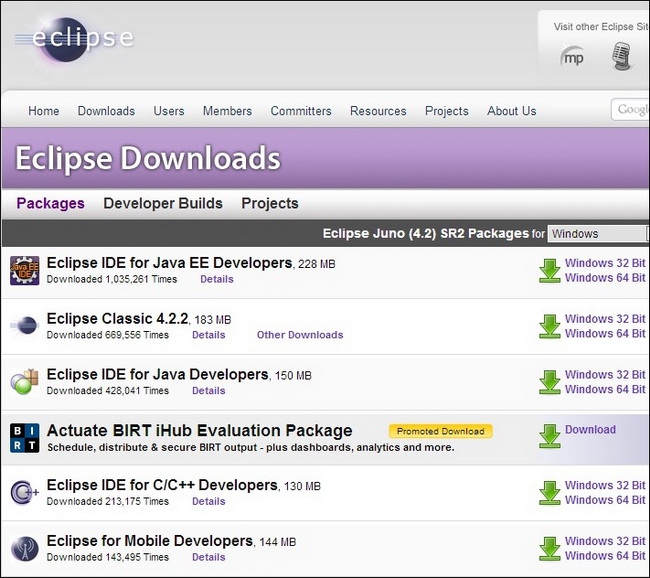650x578 pixels.
Task: Open the Projects item in top navigation
Action: [446, 111]
